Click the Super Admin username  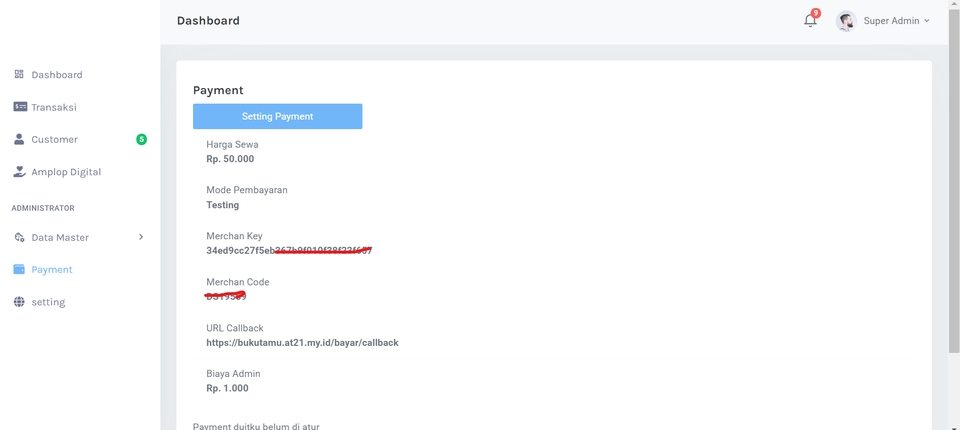pos(891,21)
